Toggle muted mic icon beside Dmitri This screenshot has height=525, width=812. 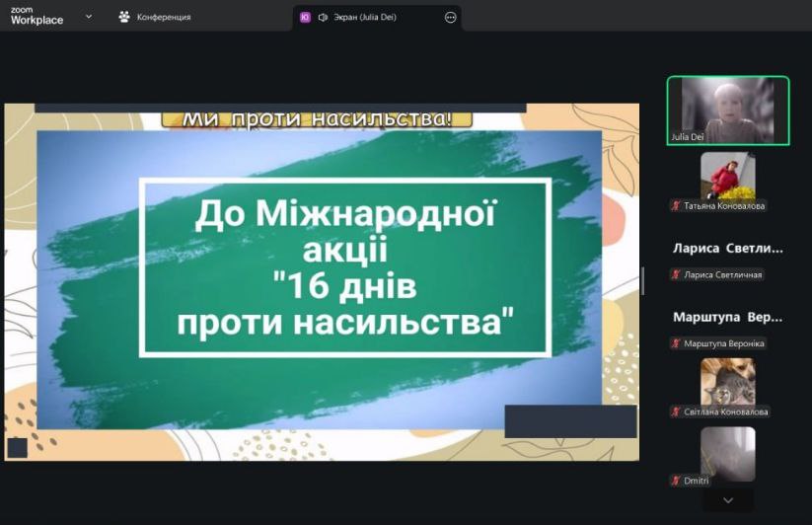coord(676,480)
